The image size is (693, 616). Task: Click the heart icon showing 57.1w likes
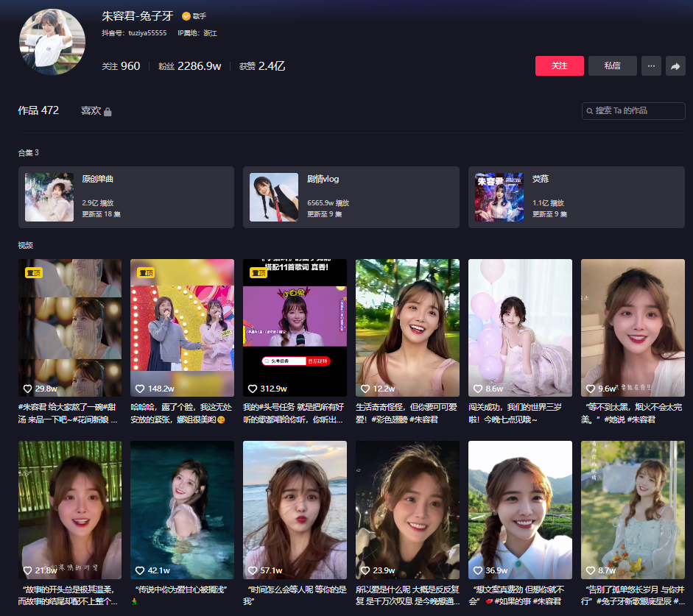pos(253,570)
